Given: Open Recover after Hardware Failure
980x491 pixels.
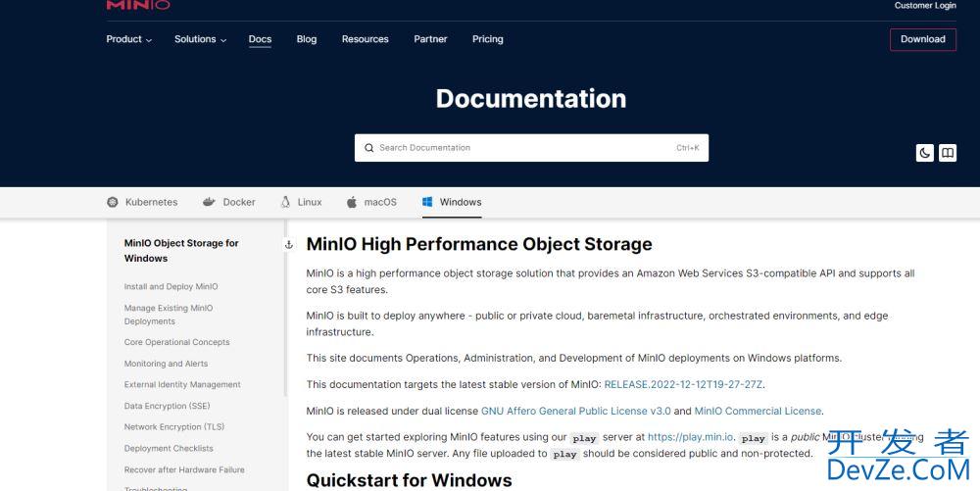Looking at the screenshot, I should click(x=184, y=469).
